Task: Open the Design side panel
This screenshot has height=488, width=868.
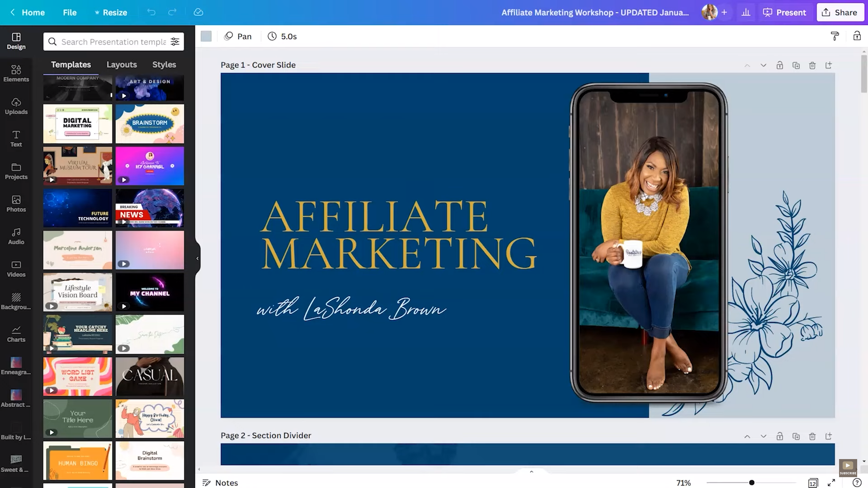Action: [16, 41]
